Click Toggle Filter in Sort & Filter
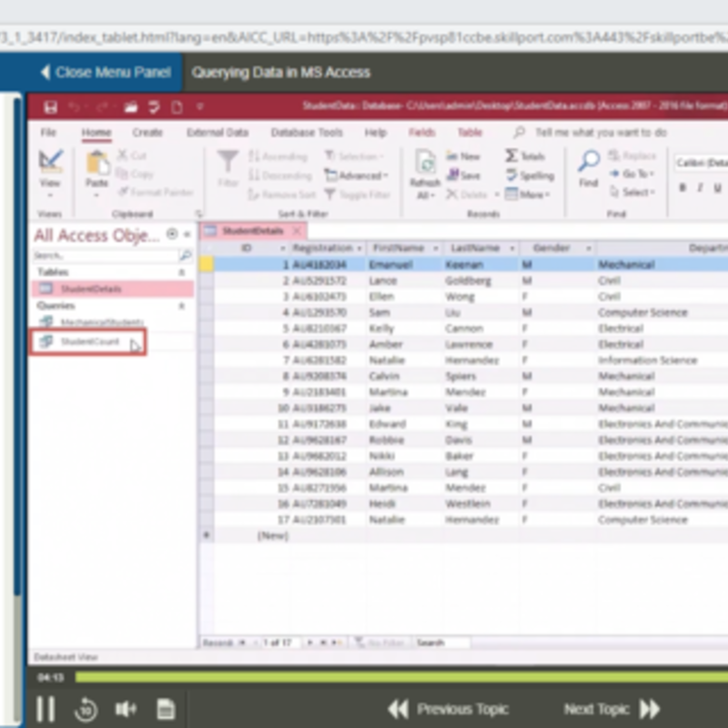This screenshot has height=728, width=728. click(x=358, y=194)
